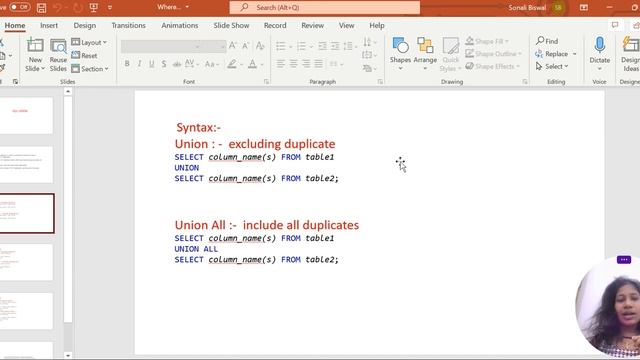Toggle Text Shadow formatting
640x360 pixels.
[164, 64]
